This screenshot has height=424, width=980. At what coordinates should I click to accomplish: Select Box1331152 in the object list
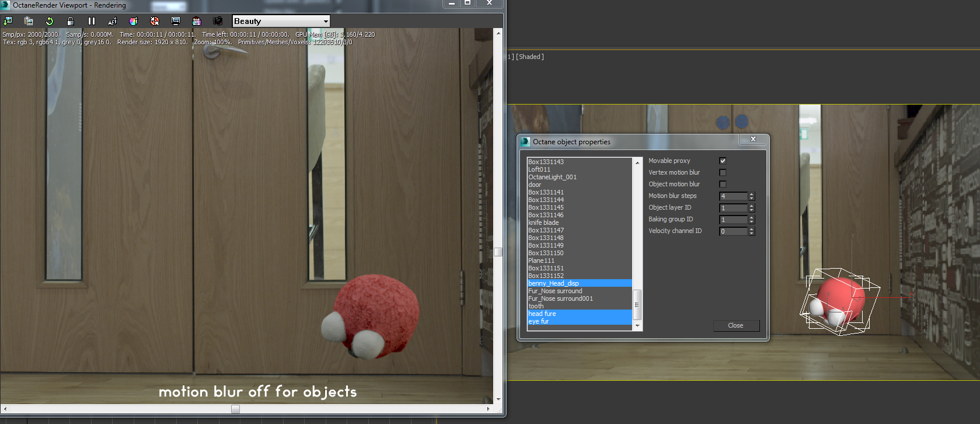pos(580,276)
